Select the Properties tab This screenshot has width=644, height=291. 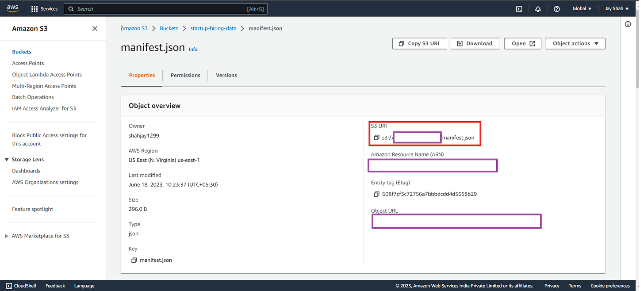(142, 75)
